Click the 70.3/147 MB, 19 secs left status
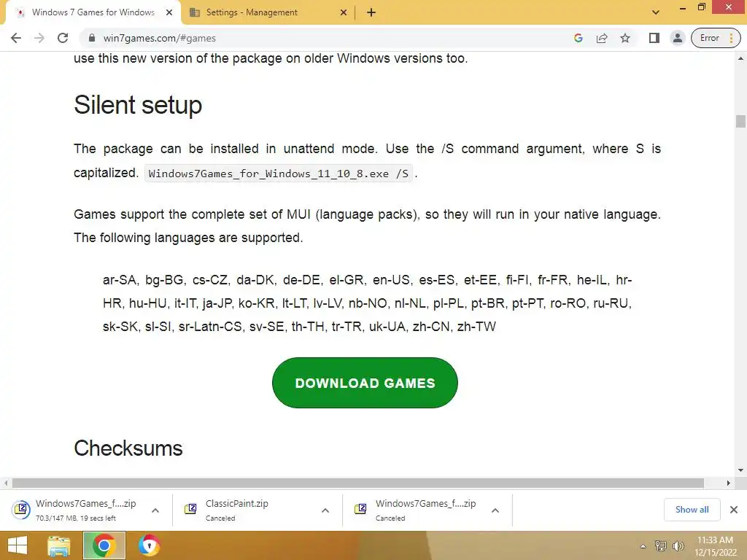The height and width of the screenshot is (560, 747). coord(76,518)
